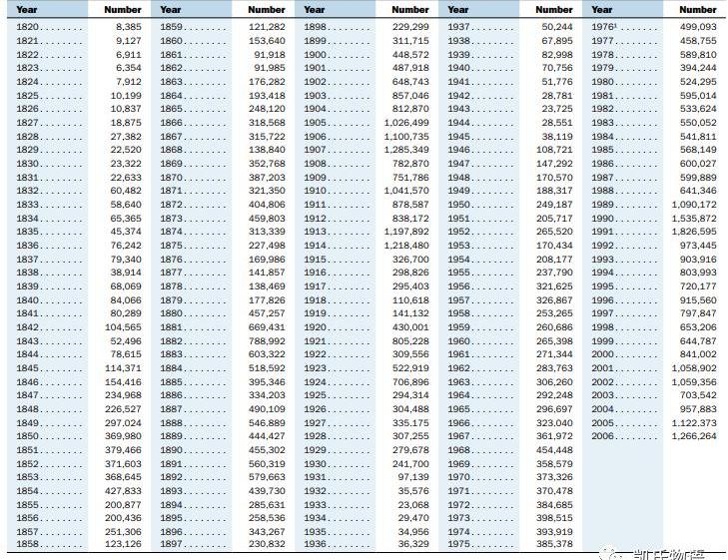Image resolution: width=728 pixels, height=560 pixels.
Task: Select year 2001
Action: [x=603, y=368]
